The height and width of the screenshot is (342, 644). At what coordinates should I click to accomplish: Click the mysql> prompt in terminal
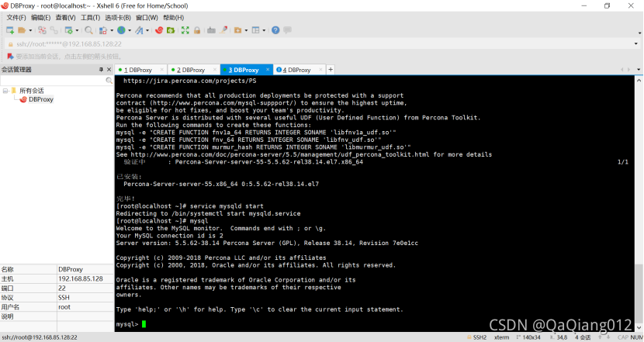(x=127, y=324)
